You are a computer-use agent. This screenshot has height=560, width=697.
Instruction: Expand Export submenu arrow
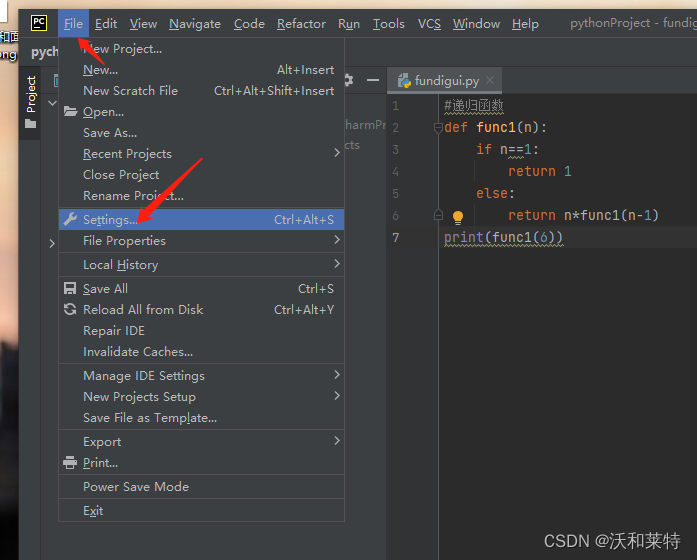pos(337,441)
